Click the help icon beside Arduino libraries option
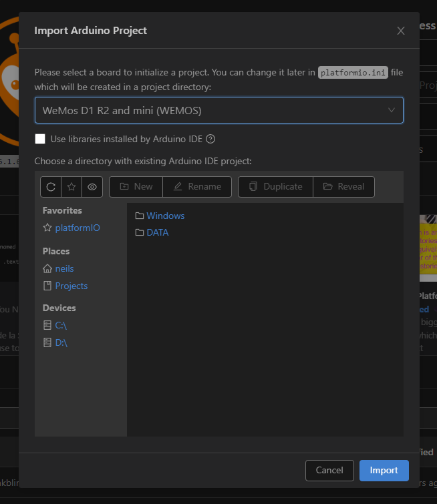Image resolution: width=437 pixels, height=504 pixels. [210, 139]
